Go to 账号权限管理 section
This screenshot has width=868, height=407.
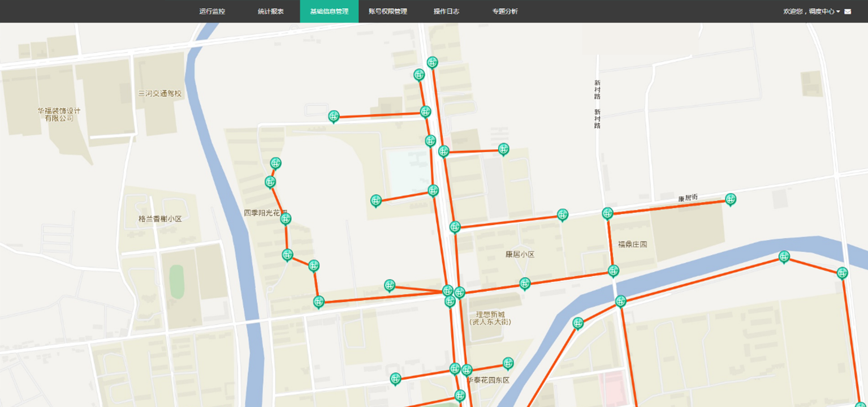[387, 11]
